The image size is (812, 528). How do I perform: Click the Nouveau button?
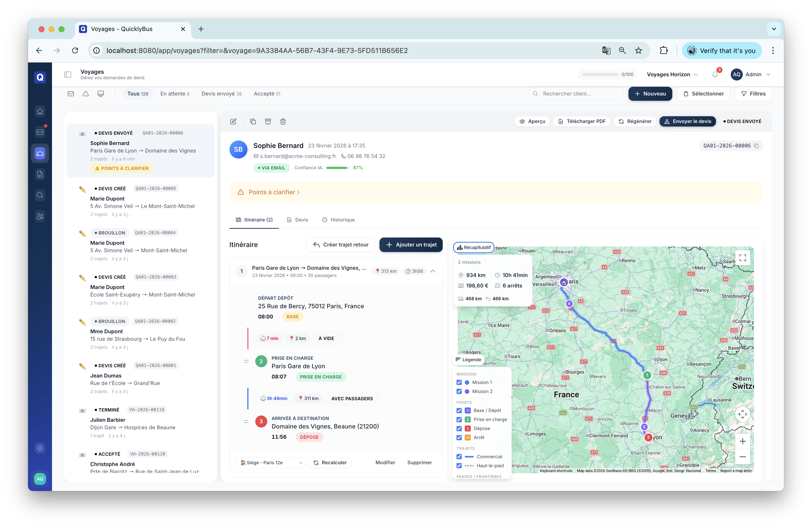coord(650,94)
